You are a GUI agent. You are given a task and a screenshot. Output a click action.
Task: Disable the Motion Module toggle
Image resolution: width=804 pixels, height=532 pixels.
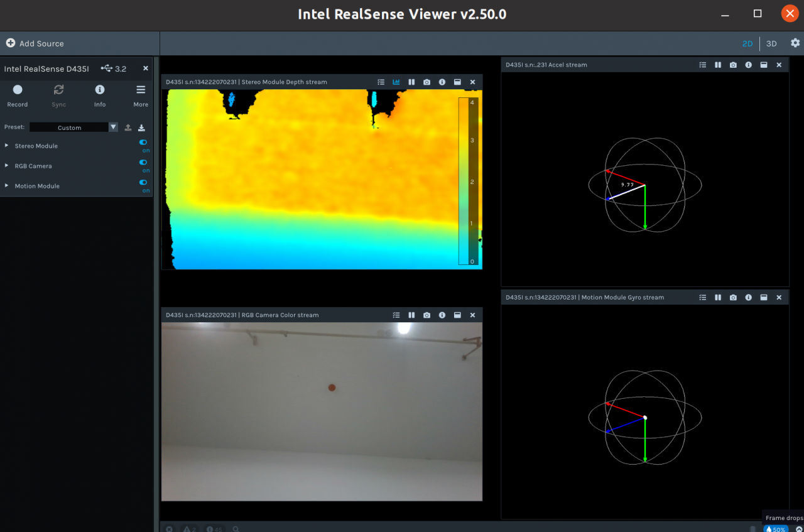[143, 183]
